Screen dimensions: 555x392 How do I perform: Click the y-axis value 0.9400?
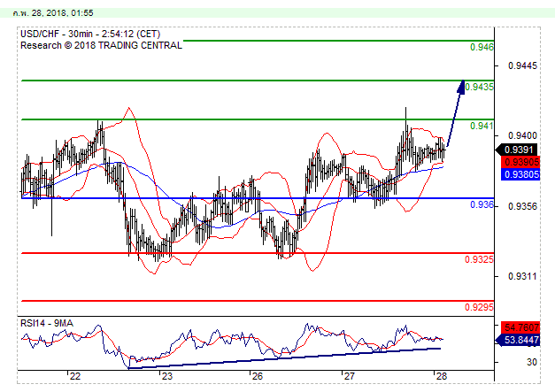(x=522, y=135)
